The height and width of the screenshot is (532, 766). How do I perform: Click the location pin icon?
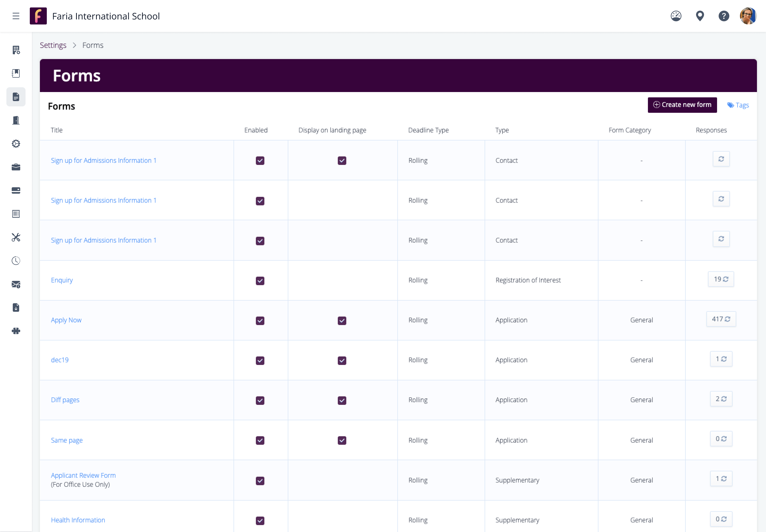[x=700, y=16]
